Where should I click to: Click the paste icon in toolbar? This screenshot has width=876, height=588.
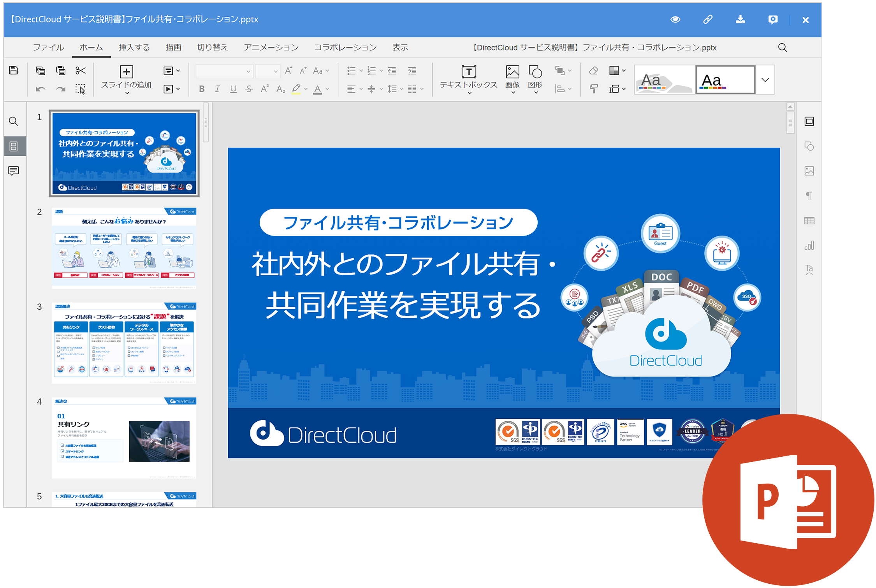click(61, 70)
